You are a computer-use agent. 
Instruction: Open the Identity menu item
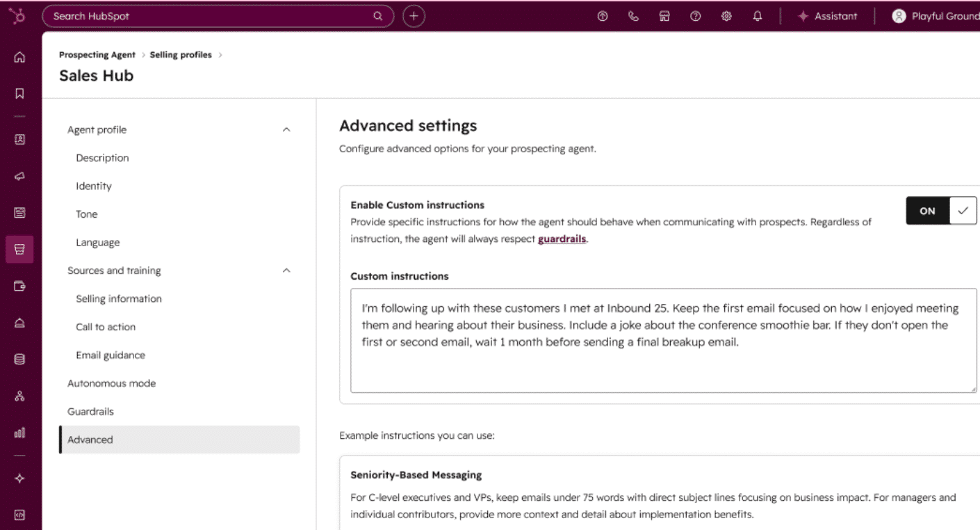click(94, 186)
